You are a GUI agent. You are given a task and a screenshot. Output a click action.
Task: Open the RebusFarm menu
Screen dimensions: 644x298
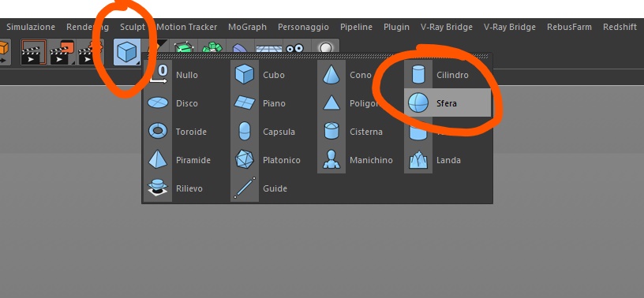[569, 27]
